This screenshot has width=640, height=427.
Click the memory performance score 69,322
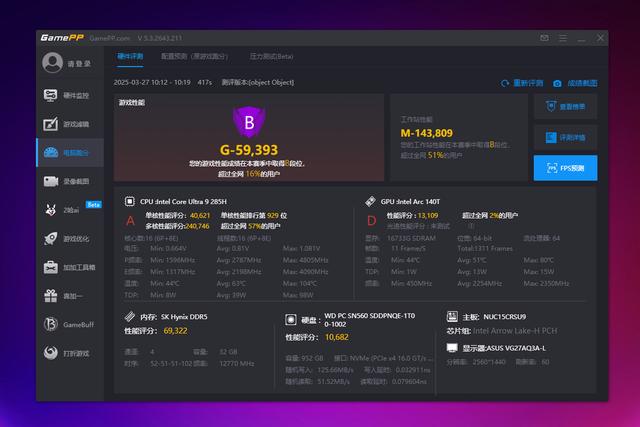(x=176, y=331)
